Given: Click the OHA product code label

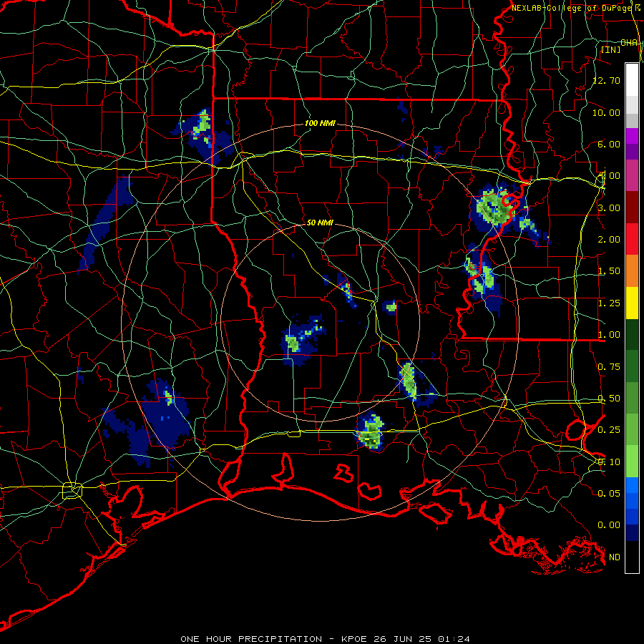Looking at the screenshot, I should 629,43.
